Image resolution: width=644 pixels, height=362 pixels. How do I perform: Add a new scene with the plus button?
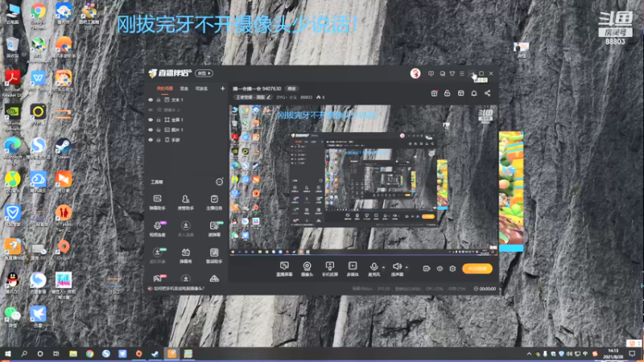[222, 88]
